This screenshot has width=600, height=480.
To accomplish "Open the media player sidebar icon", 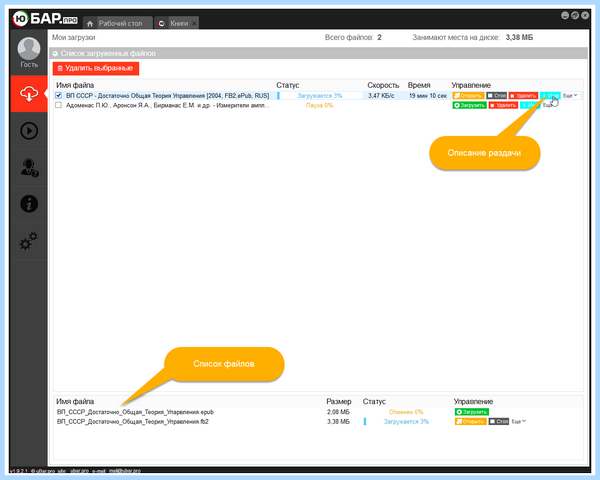I will tap(29, 131).
